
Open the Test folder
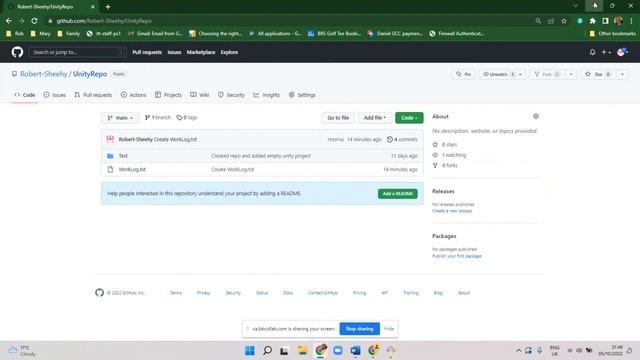123,156
